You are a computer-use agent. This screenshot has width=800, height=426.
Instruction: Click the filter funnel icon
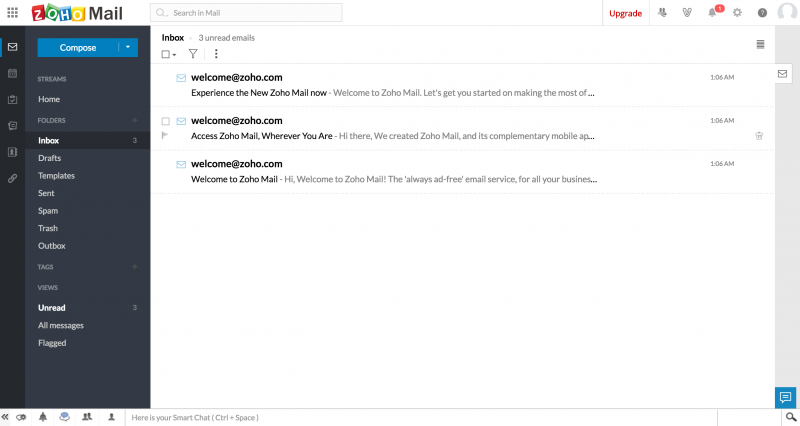tap(193, 54)
